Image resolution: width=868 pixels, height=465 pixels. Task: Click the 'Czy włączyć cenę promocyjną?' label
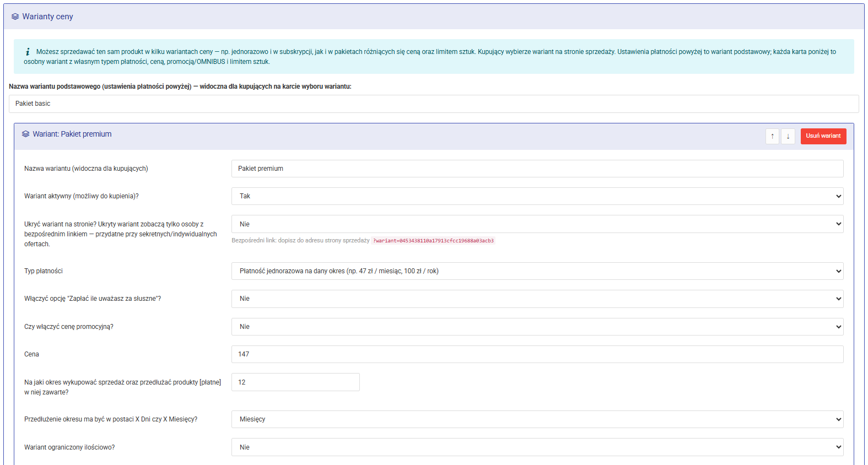pyautogui.click(x=69, y=327)
